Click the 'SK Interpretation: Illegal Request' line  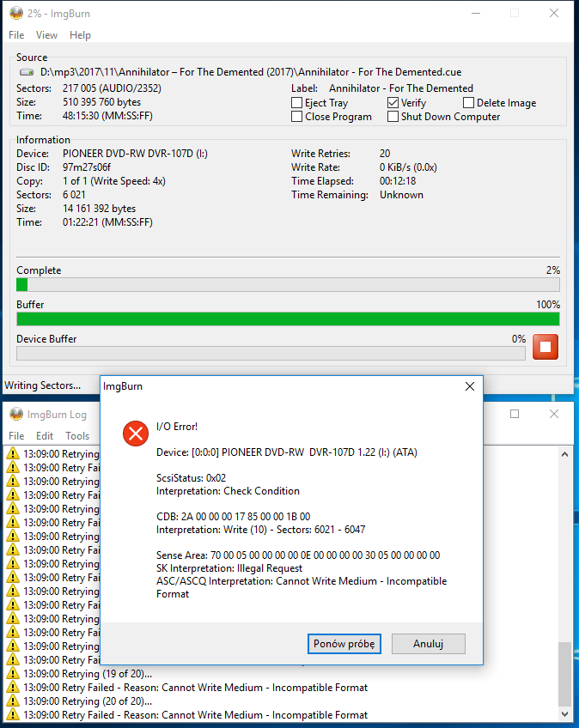(x=229, y=568)
